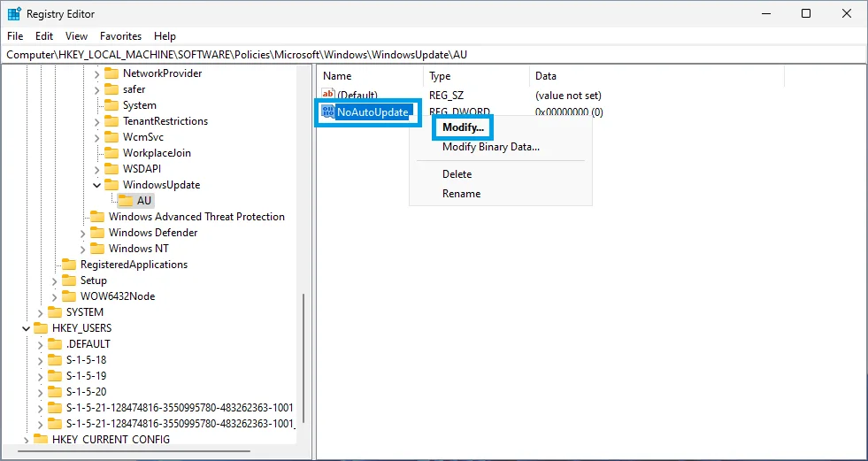This screenshot has width=868, height=461.
Task: Click the tree pane vertical scrollbar
Action: tap(303, 354)
